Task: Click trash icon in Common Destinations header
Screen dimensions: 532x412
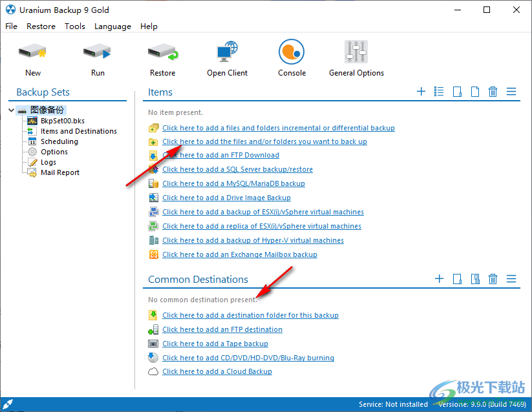Action: pyautogui.click(x=493, y=279)
